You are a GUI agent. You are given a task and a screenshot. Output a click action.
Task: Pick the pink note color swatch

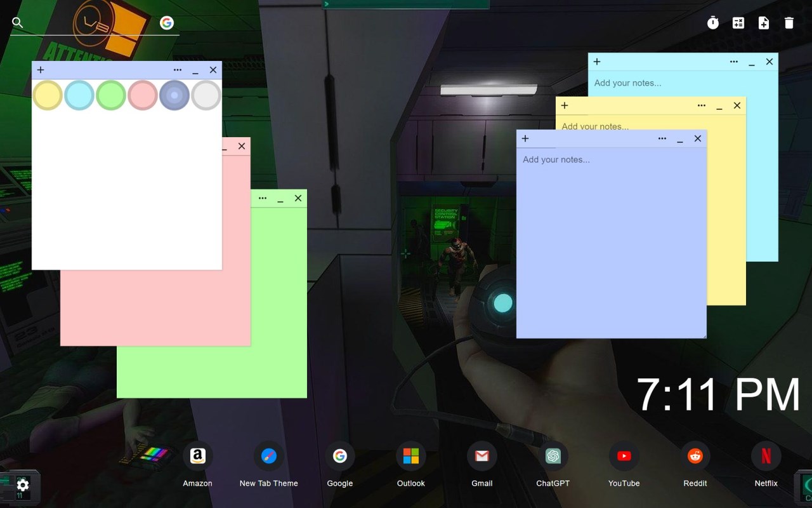(x=143, y=95)
